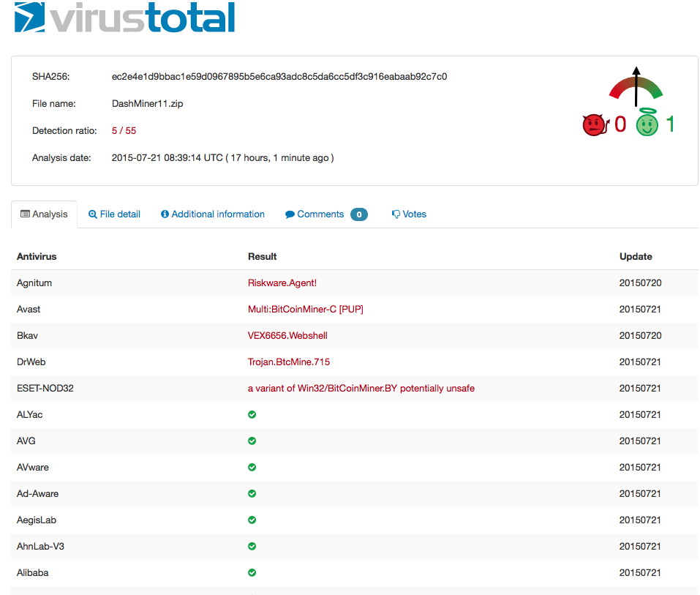Click the Avast antivirus name
Screen dimensions: 700x595
tap(29, 310)
